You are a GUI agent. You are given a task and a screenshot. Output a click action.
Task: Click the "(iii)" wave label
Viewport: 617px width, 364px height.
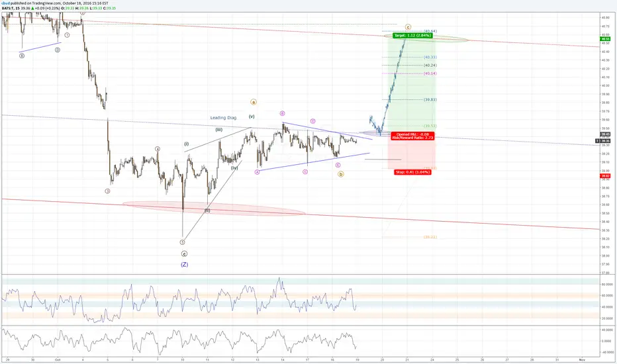coord(218,130)
